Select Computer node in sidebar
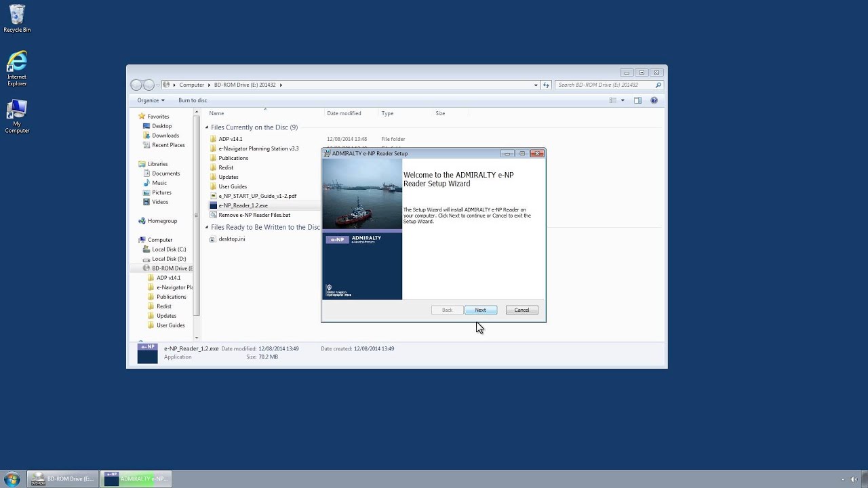 point(160,240)
